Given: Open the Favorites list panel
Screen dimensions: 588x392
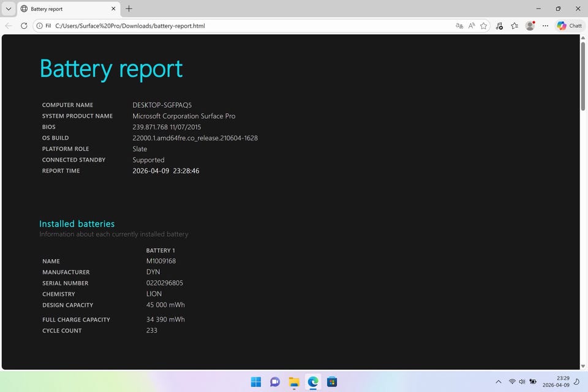Looking at the screenshot, I should click(x=514, y=26).
